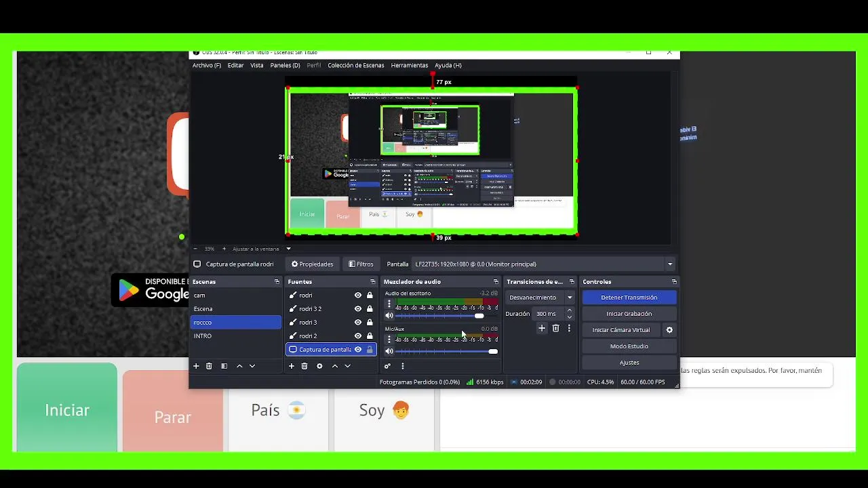868x488 pixels.
Task: Add a new scene with the Escenas plus icon
Action: [196, 366]
